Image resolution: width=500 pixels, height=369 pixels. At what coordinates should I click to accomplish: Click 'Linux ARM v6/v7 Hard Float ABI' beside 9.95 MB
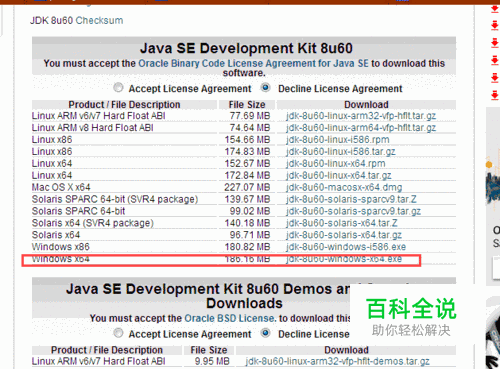[99, 361]
